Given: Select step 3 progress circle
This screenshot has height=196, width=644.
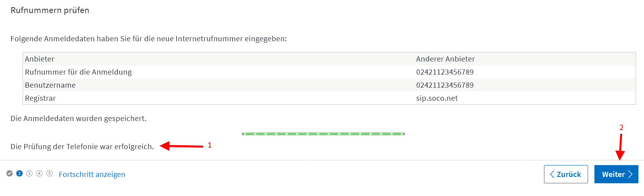Looking at the screenshot, I should tap(29, 173).
